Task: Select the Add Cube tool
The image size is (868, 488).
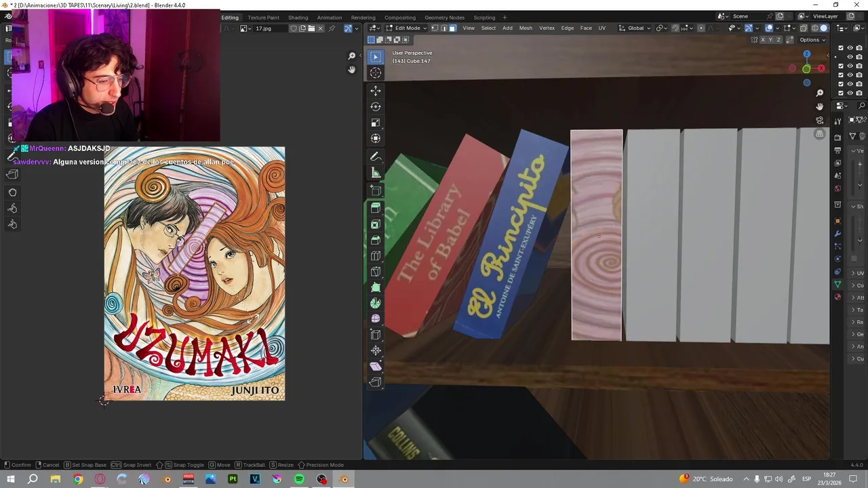Action: [376, 190]
